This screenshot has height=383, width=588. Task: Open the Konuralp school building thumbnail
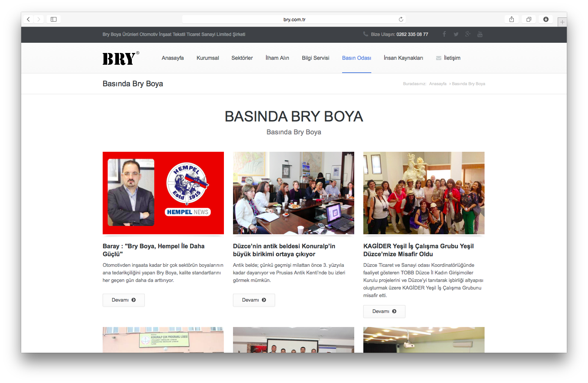click(163, 340)
